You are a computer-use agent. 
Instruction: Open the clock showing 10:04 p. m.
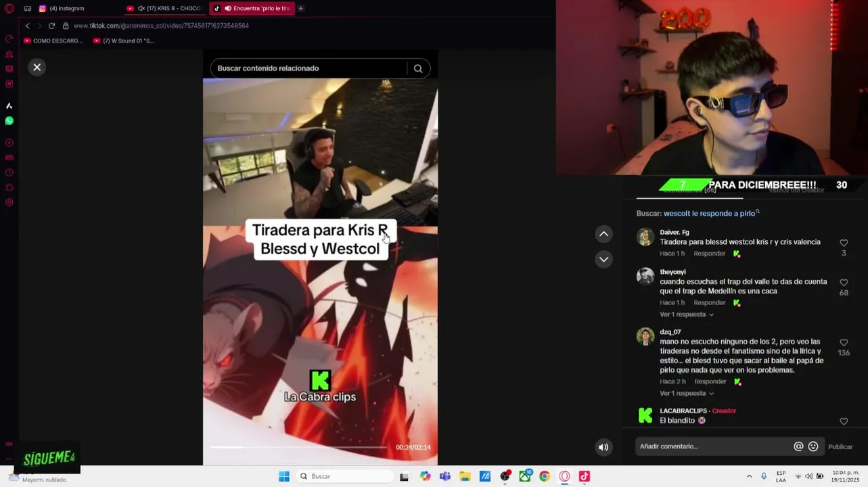pos(846,476)
